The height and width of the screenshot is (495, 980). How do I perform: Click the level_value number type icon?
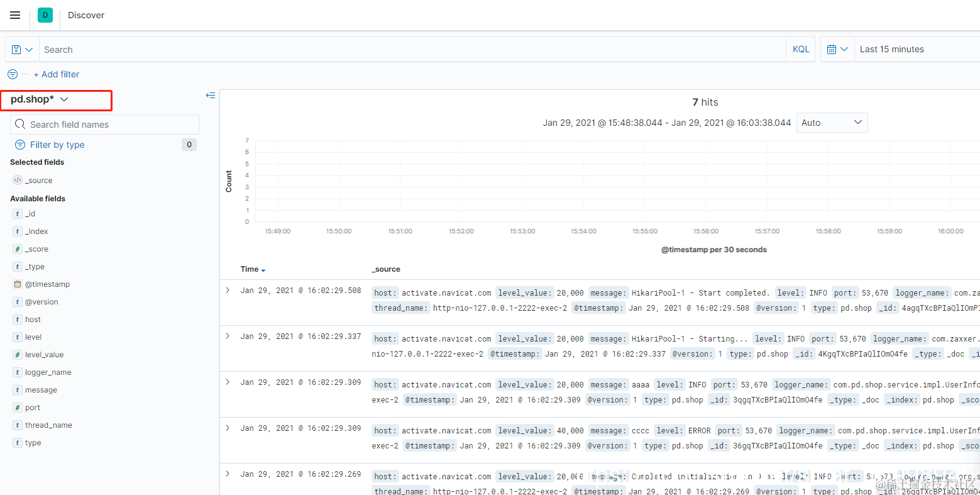[18, 355]
